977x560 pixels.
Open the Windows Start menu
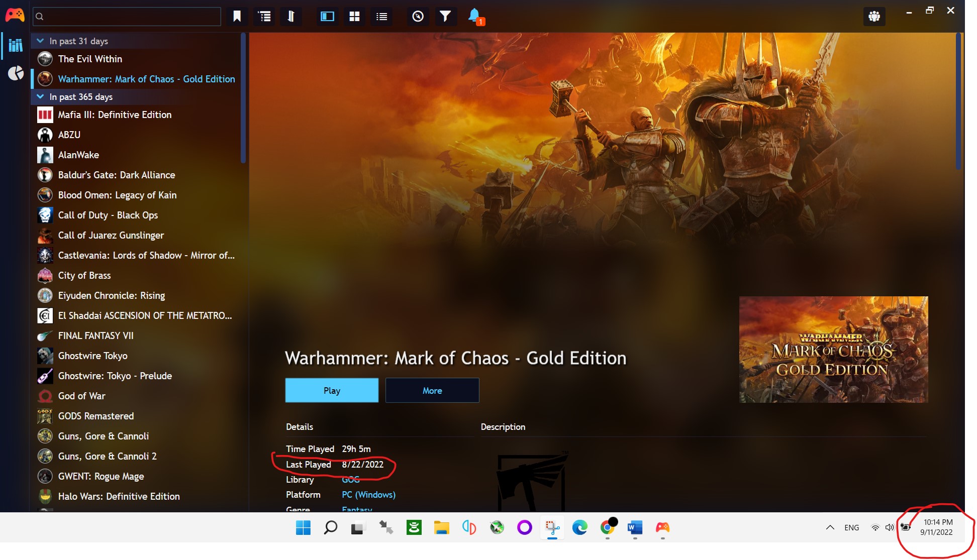point(303,527)
